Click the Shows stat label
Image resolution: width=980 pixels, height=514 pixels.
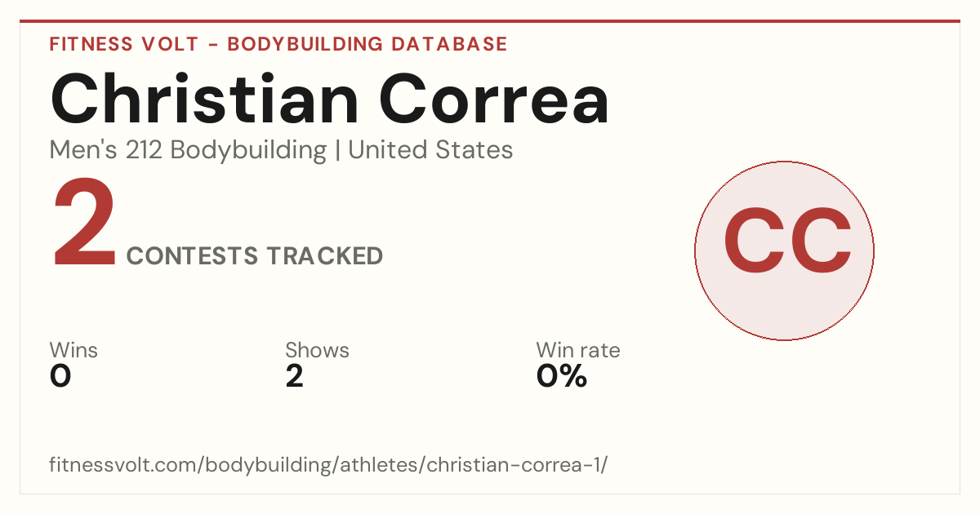[317, 351]
